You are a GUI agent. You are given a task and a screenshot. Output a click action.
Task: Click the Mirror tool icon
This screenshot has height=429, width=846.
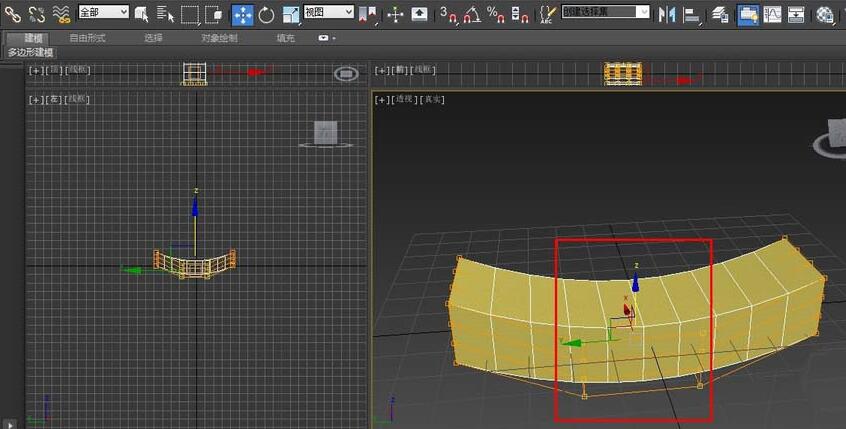pyautogui.click(x=667, y=15)
